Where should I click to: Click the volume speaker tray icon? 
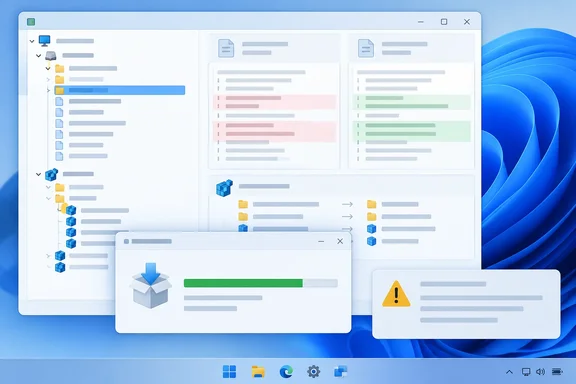[540, 372]
